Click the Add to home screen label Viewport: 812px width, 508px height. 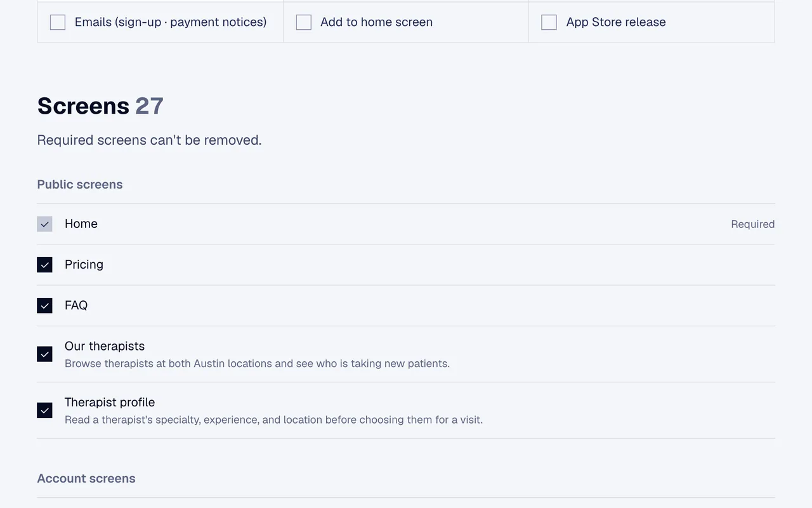(376, 22)
